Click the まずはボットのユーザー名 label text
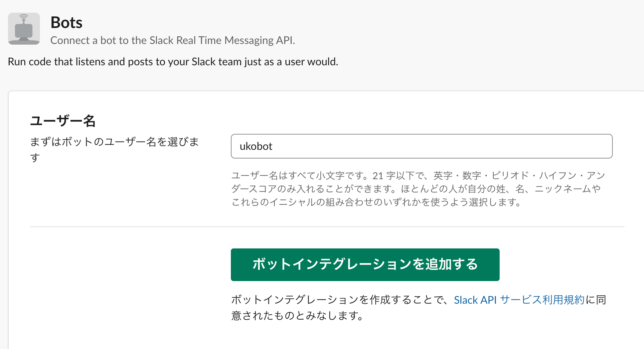 coord(114,142)
